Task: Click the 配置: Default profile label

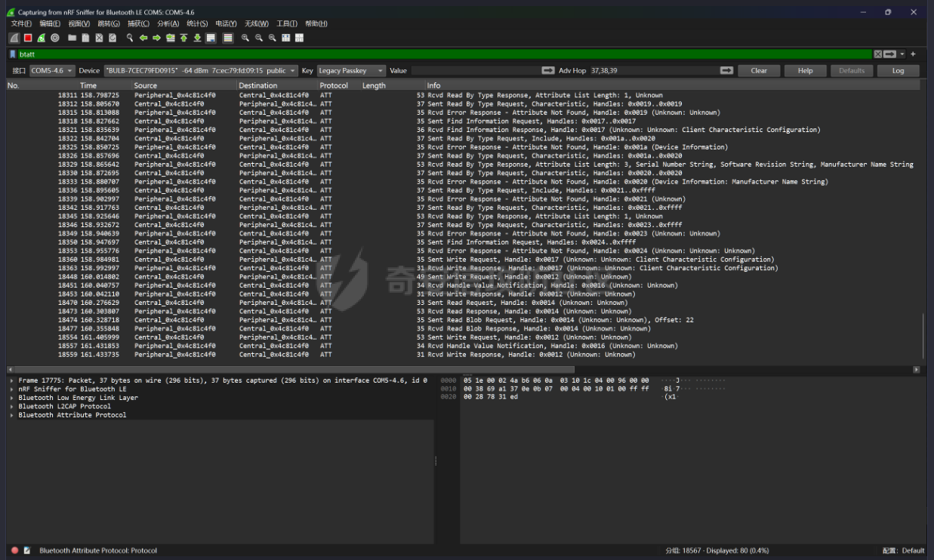Action: pos(903,551)
